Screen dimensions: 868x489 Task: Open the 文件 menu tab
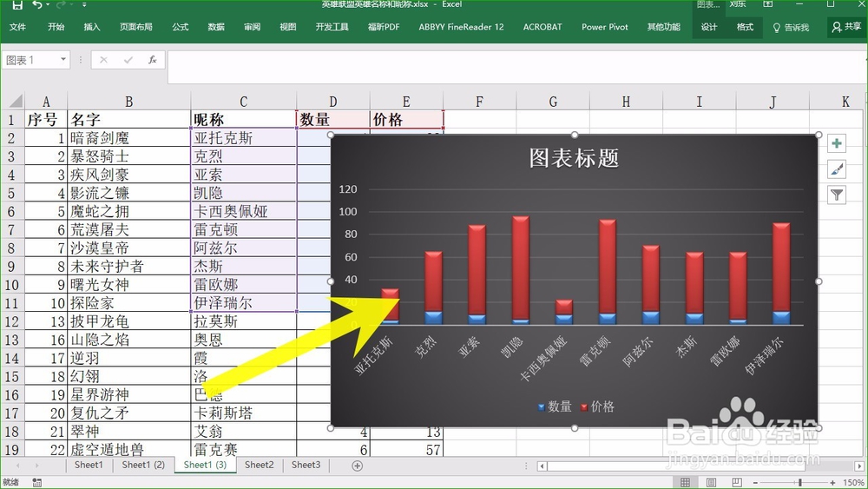pos(17,27)
